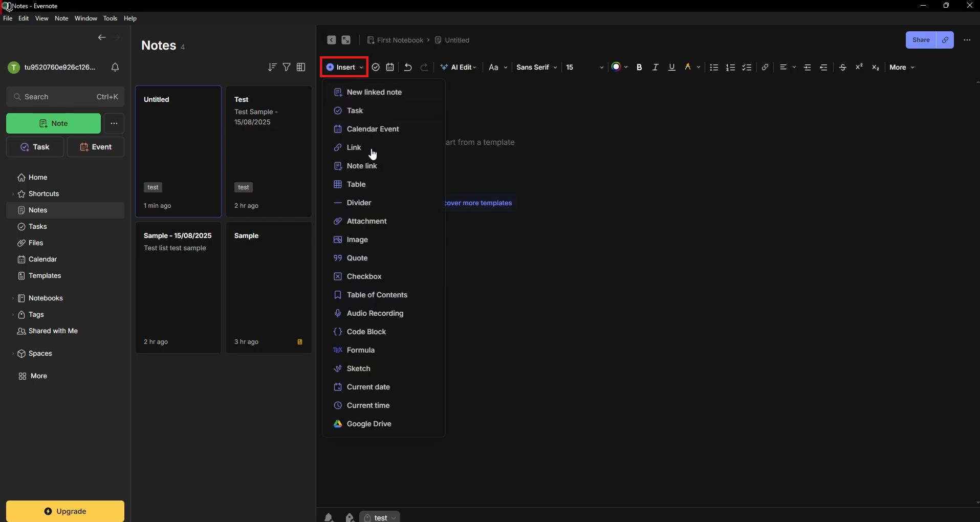Open the Sample - 15/08/2025 note card
Image resolution: width=980 pixels, height=522 pixels.
(178, 288)
